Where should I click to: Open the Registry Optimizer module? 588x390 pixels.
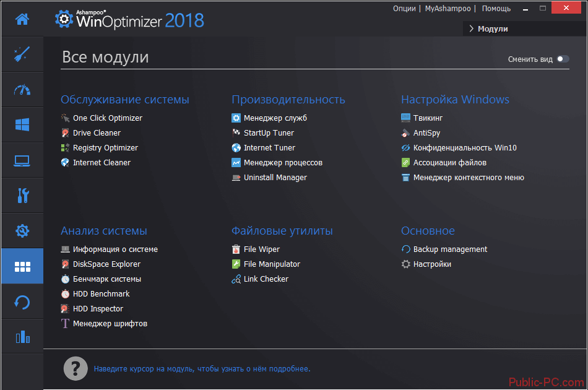105,148
